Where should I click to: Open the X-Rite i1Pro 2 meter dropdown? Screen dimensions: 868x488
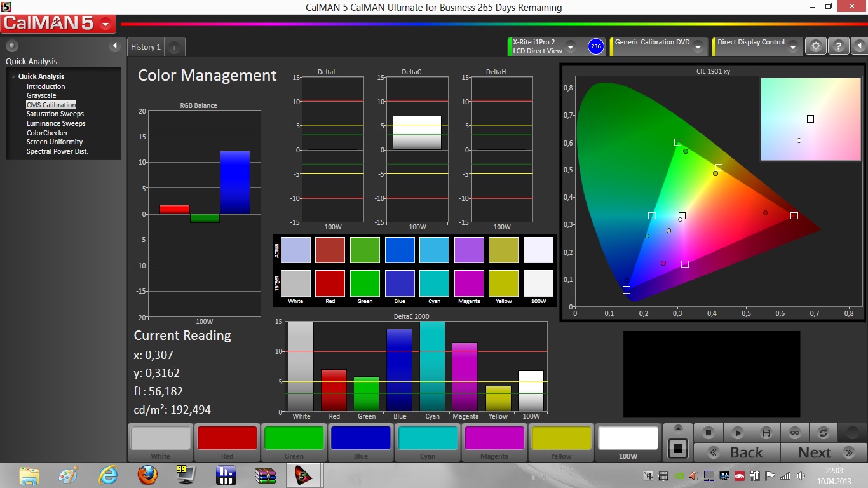570,47
